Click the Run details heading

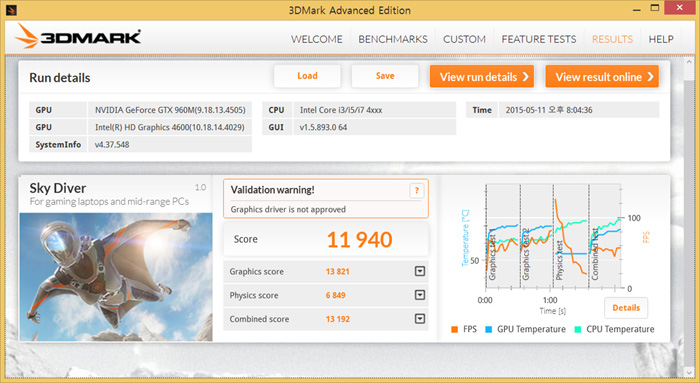pos(59,78)
